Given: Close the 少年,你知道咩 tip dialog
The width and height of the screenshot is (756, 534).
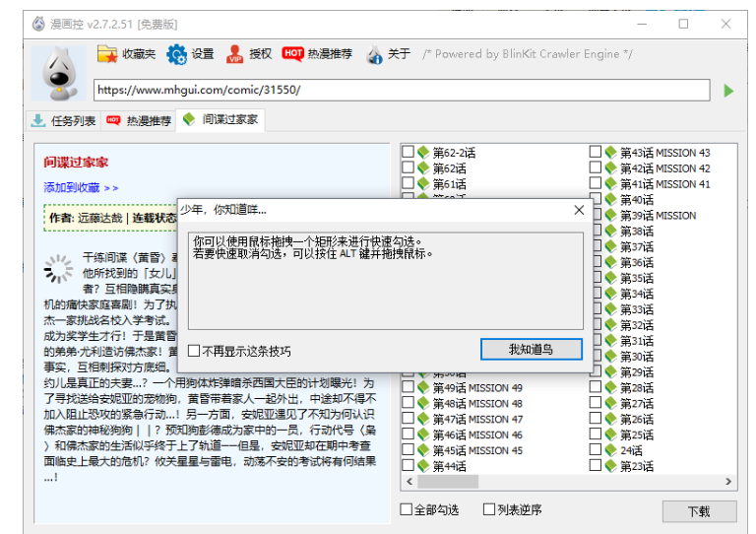Looking at the screenshot, I should 579,210.
